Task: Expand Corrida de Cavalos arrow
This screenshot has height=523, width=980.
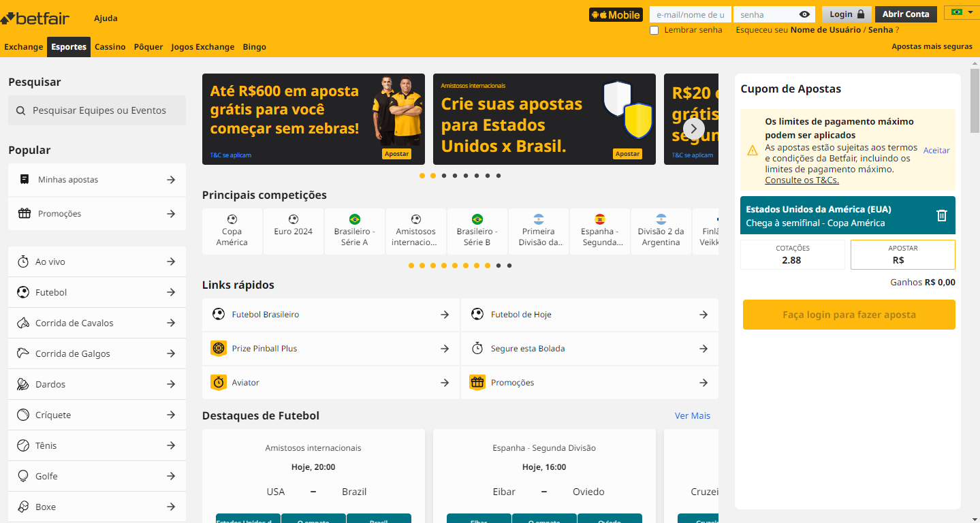Action: pyautogui.click(x=171, y=323)
